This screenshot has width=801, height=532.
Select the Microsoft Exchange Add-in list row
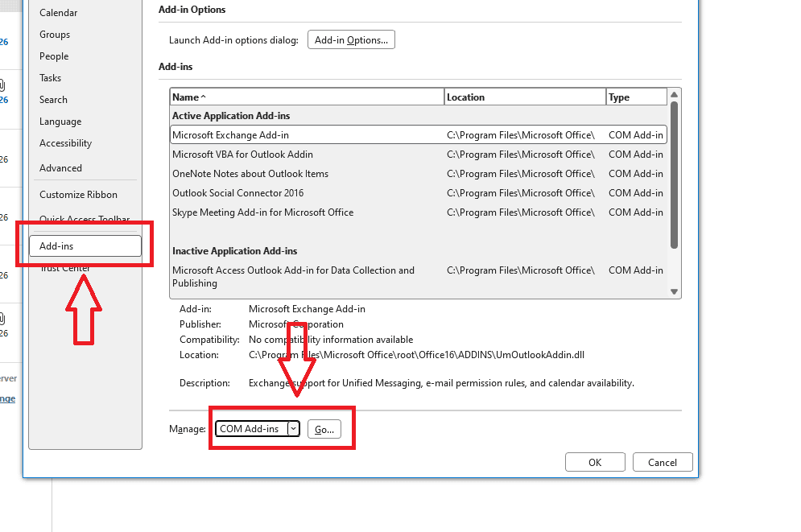419,134
